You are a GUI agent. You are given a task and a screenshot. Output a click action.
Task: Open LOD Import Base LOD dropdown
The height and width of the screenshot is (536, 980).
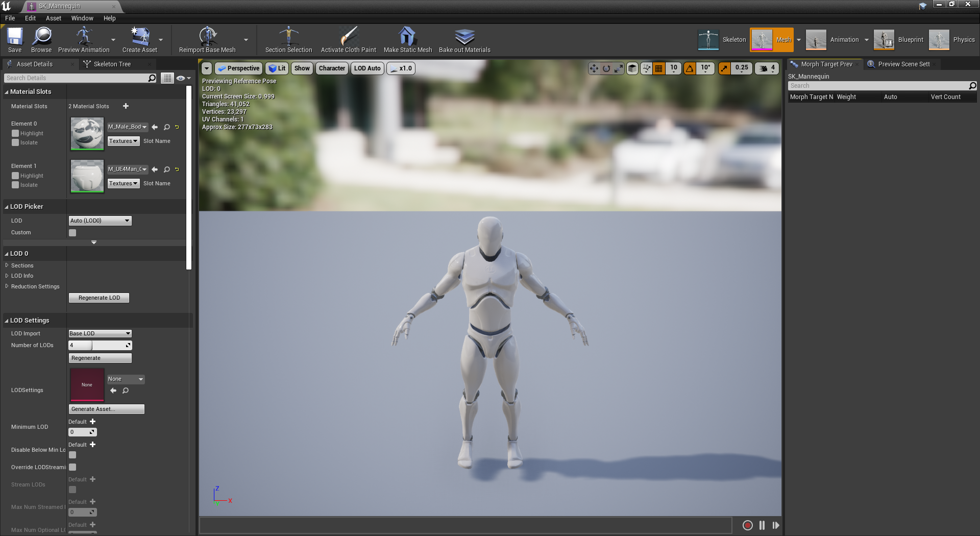[x=100, y=333]
